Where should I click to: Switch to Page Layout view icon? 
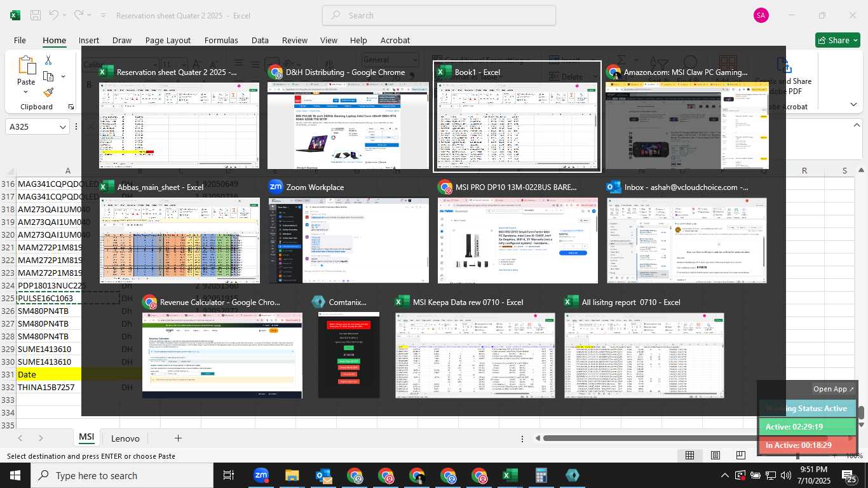715,456
